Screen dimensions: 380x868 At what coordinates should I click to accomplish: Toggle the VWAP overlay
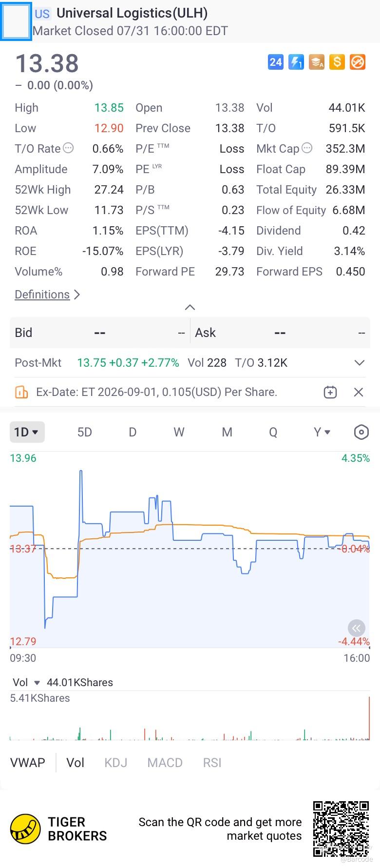click(x=28, y=763)
